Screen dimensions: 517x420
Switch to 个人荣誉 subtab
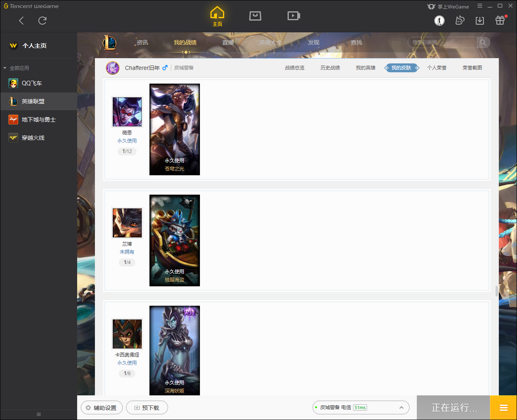(x=437, y=68)
